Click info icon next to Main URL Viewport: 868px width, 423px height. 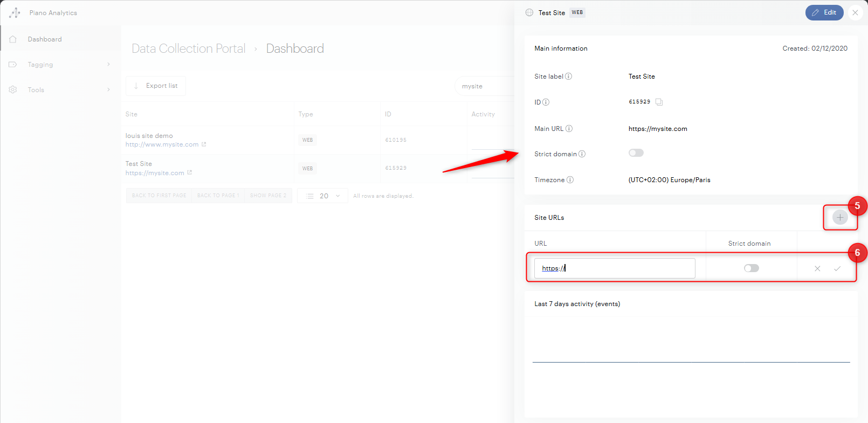[569, 129]
